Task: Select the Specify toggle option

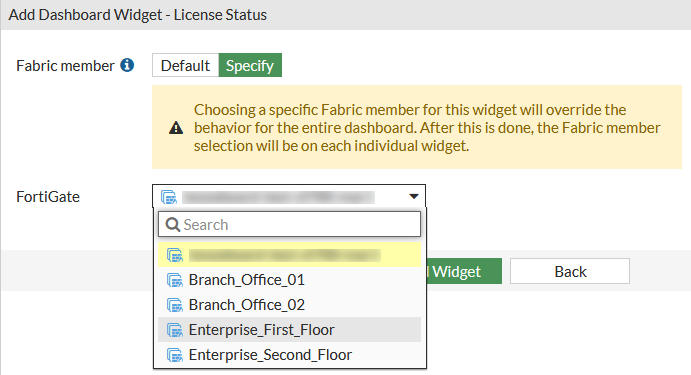Action: [250, 65]
